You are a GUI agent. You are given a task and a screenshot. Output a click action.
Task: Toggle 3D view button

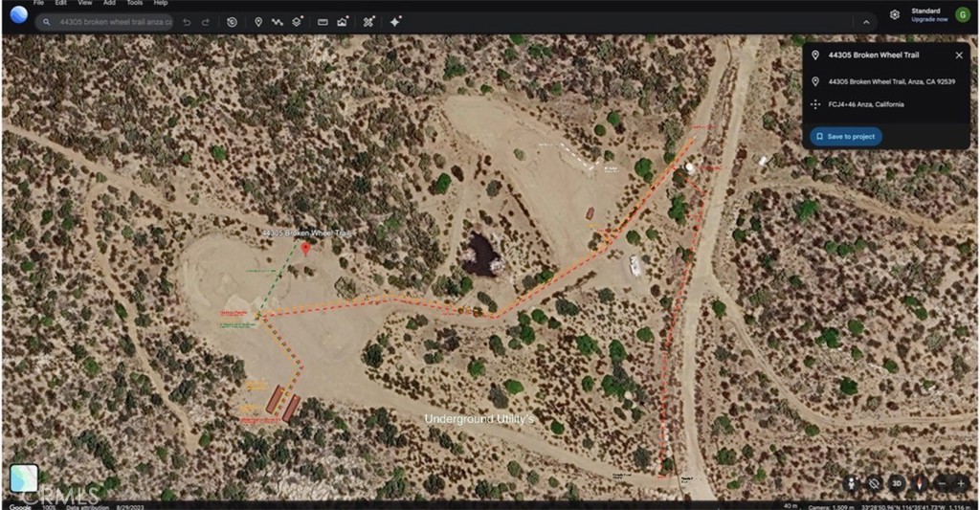[896, 483]
